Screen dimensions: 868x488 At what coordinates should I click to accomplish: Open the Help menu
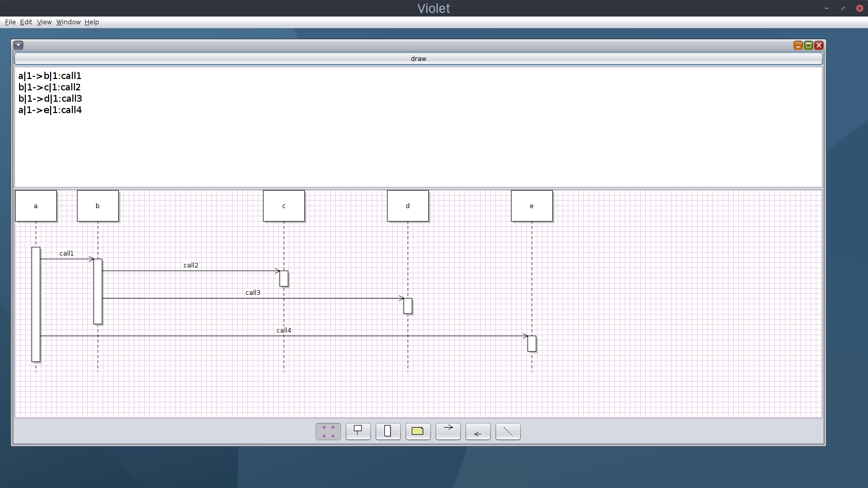click(91, 22)
